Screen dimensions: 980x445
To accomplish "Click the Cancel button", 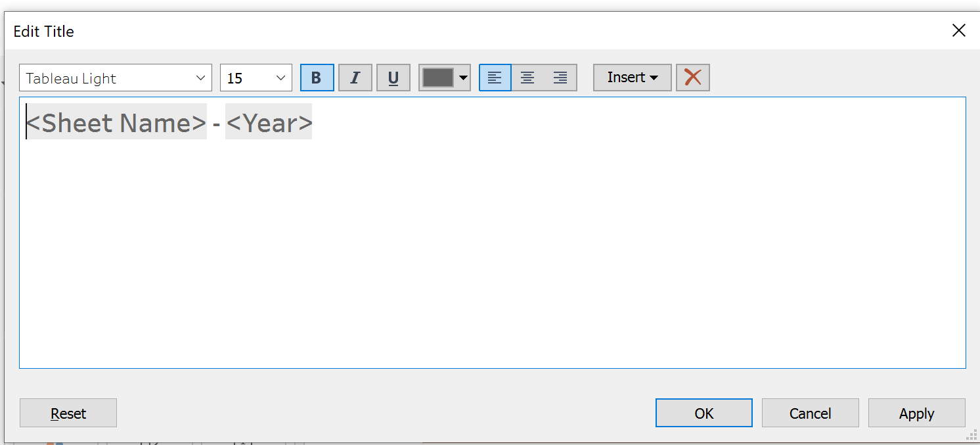I will coord(810,413).
